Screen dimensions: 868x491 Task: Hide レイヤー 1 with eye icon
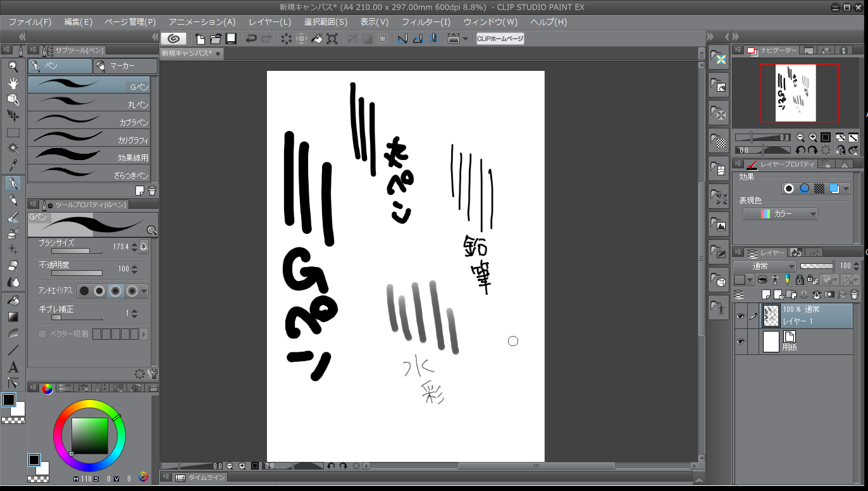click(x=740, y=316)
